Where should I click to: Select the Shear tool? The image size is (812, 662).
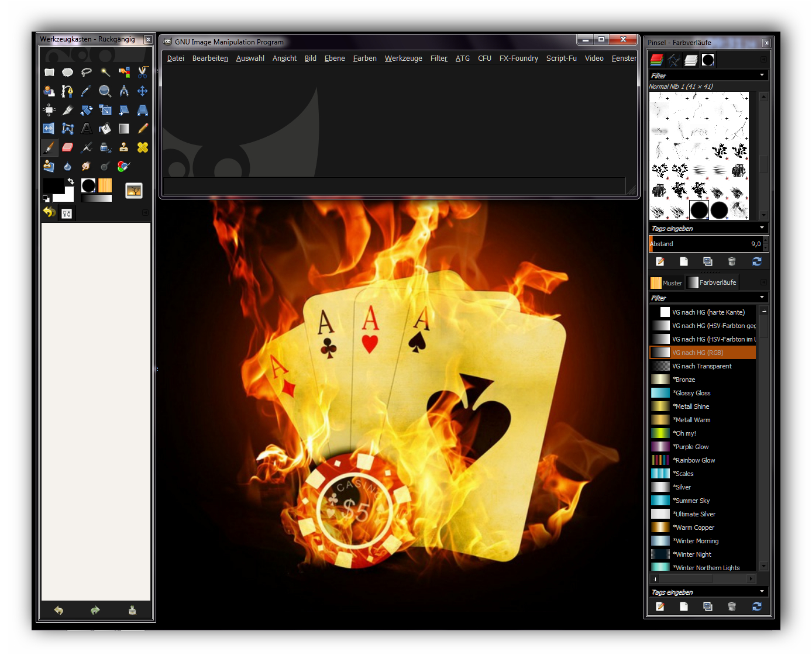pos(124,110)
